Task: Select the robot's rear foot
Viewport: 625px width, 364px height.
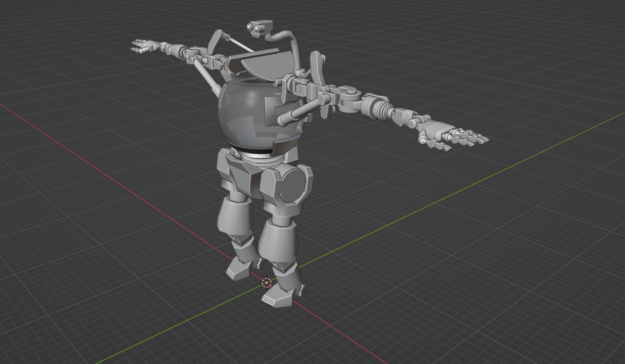Action: 239,269
